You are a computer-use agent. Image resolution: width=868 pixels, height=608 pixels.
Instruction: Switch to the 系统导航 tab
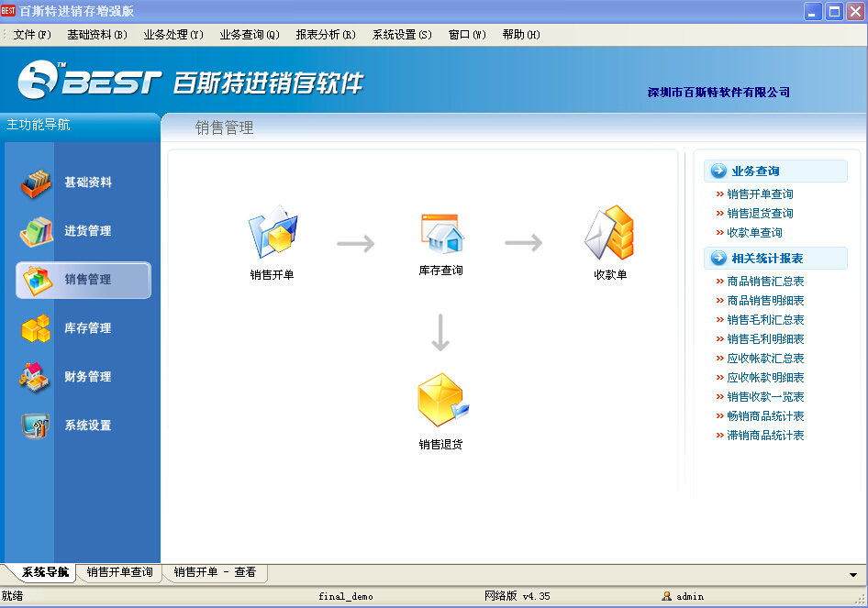pyautogui.click(x=45, y=572)
